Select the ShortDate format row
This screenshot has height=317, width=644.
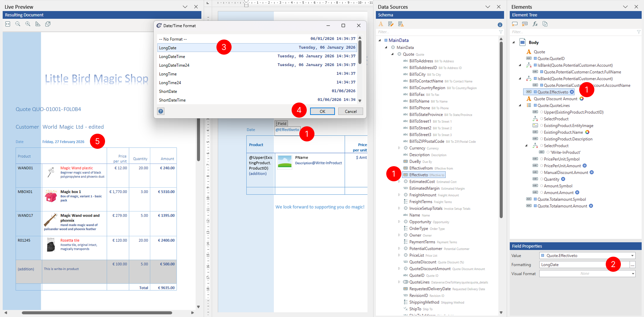point(257,91)
